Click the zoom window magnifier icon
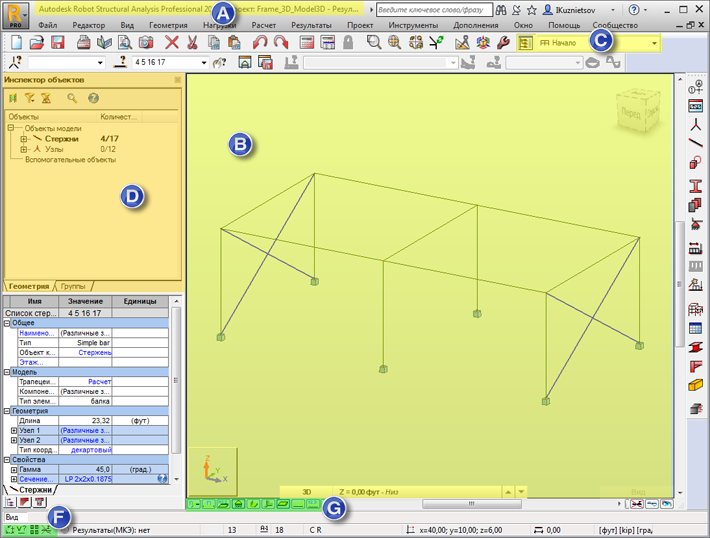710x538 pixels. [374, 43]
